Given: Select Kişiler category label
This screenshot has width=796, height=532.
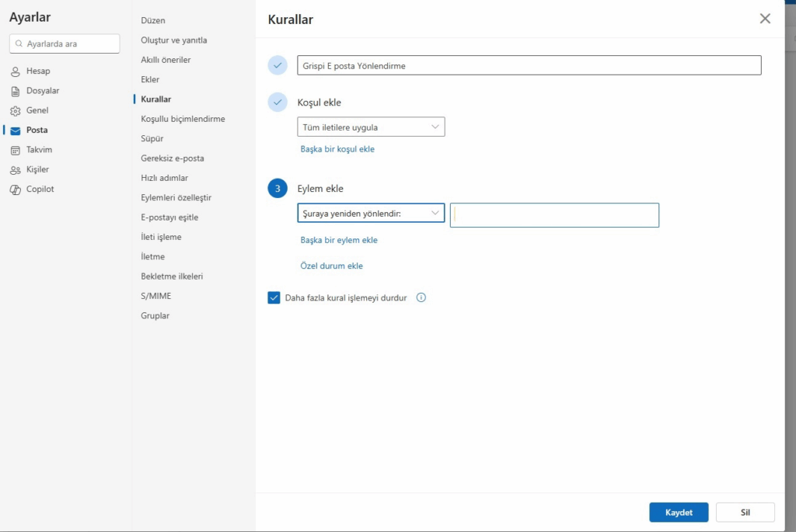Looking at the screenshot, I should coord(37,169).
